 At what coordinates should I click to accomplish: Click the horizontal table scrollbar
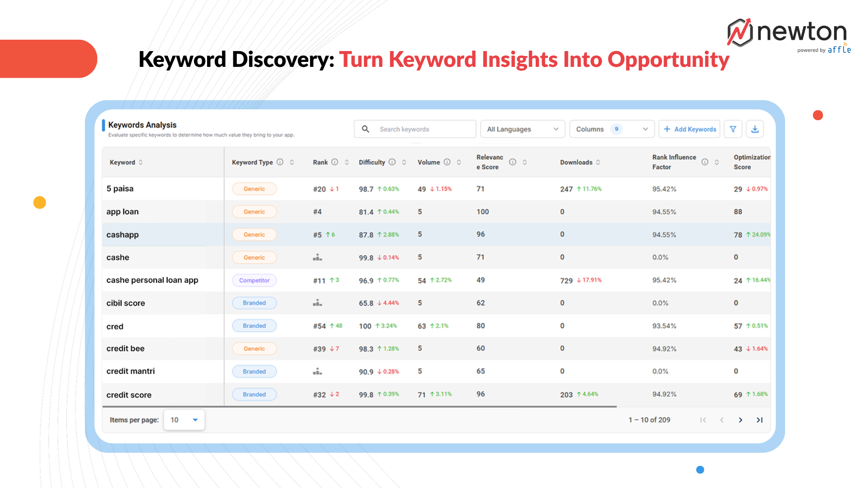click(360, 407)
